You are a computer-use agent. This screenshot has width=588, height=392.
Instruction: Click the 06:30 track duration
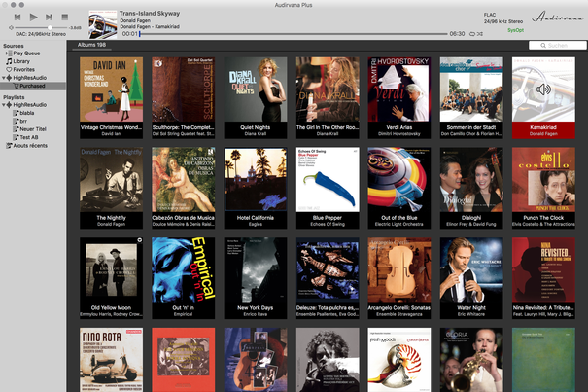pyautogui.click(x=457, y=34)
